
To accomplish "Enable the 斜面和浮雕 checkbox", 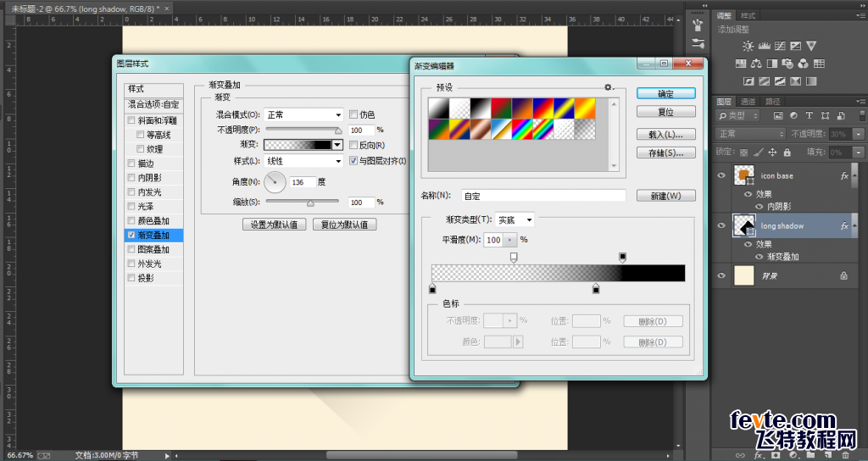I will 131,120.
